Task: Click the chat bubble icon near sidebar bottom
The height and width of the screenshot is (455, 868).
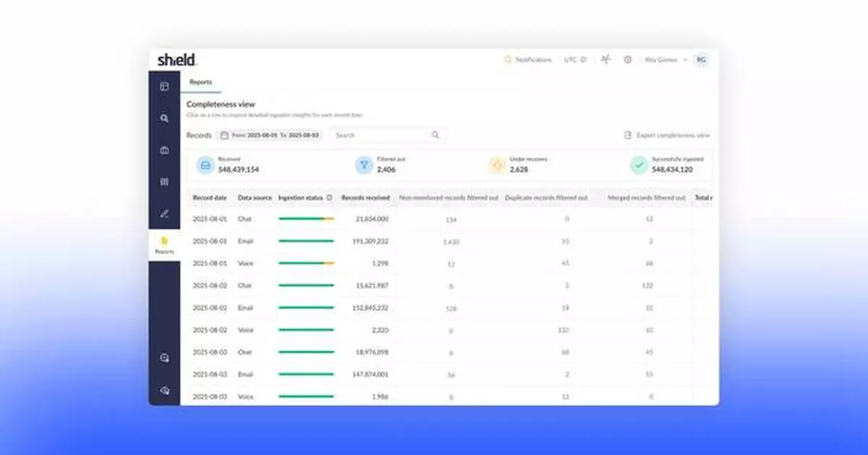Action: 164,358
